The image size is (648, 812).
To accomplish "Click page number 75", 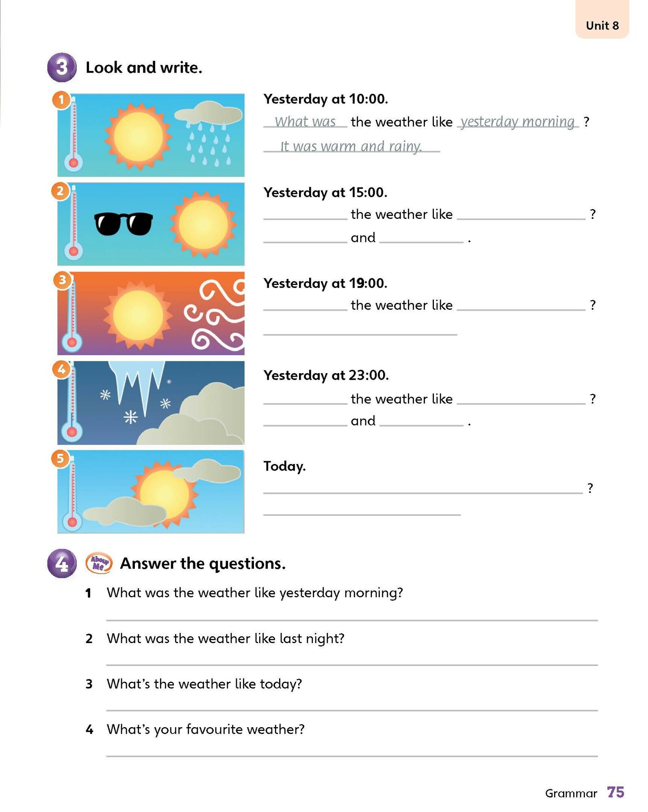I will (615, 792).
